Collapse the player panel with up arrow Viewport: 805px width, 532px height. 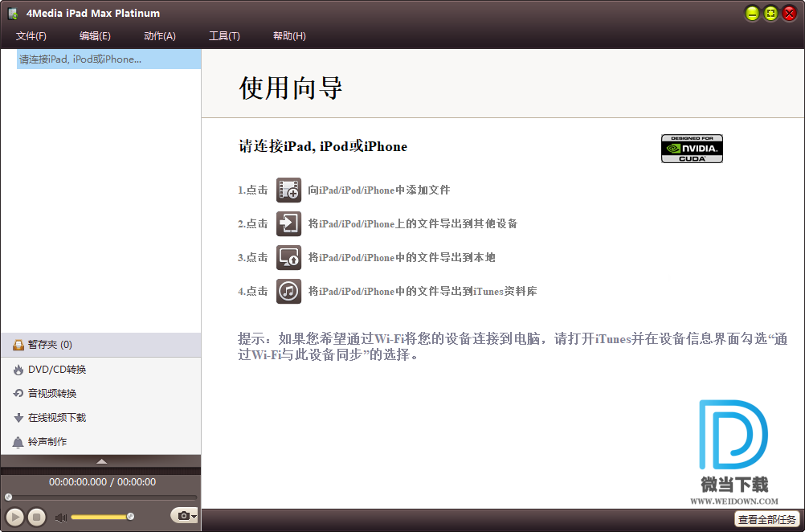[x=102, y=461]
